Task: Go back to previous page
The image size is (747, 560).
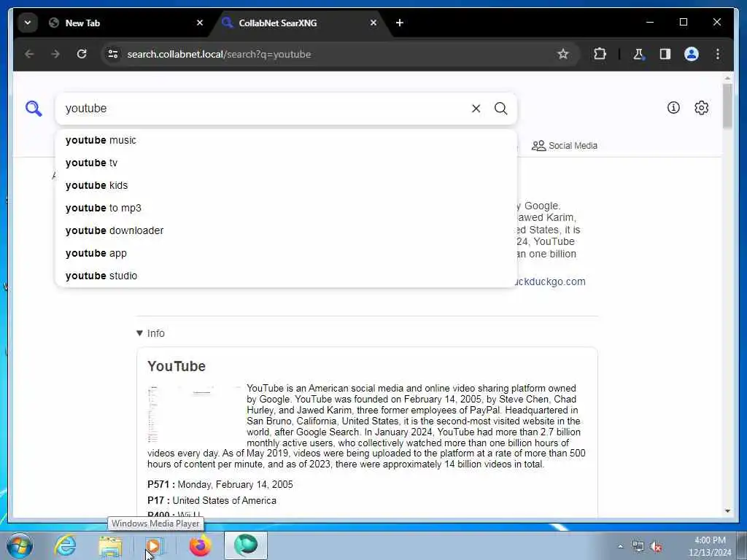Action: [29, 54]
